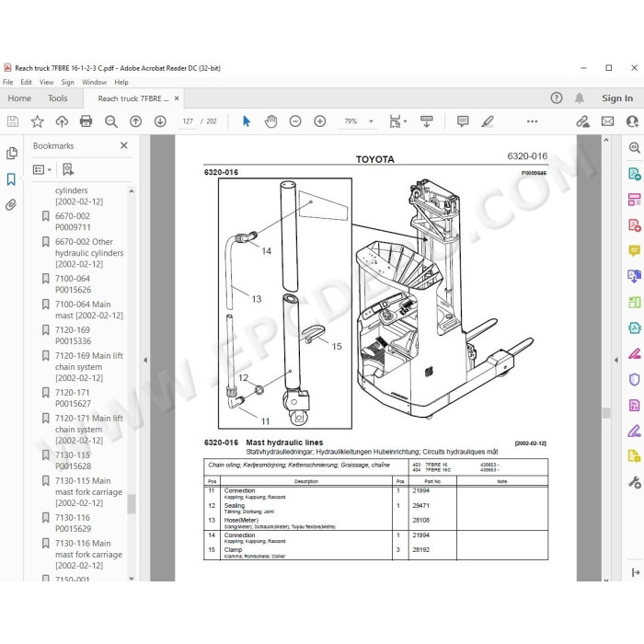
Task: Activate the hand pan tool
Action: (270, 121)
